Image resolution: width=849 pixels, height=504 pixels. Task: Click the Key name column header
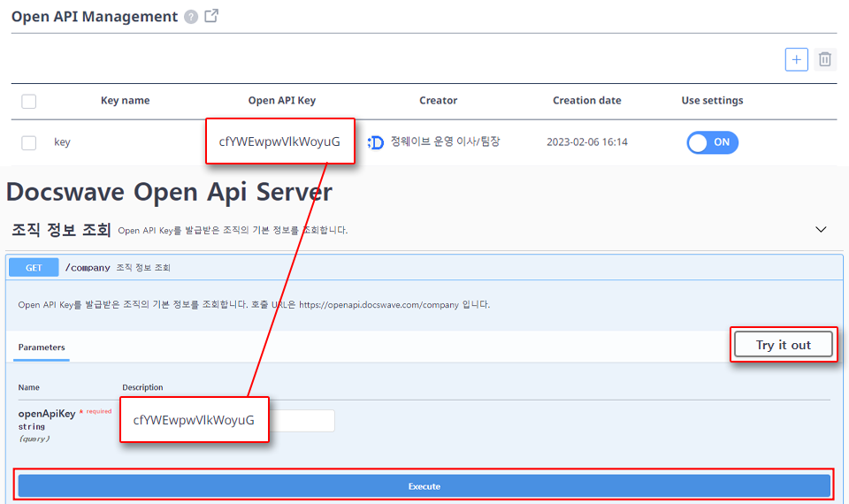point(125,101)
